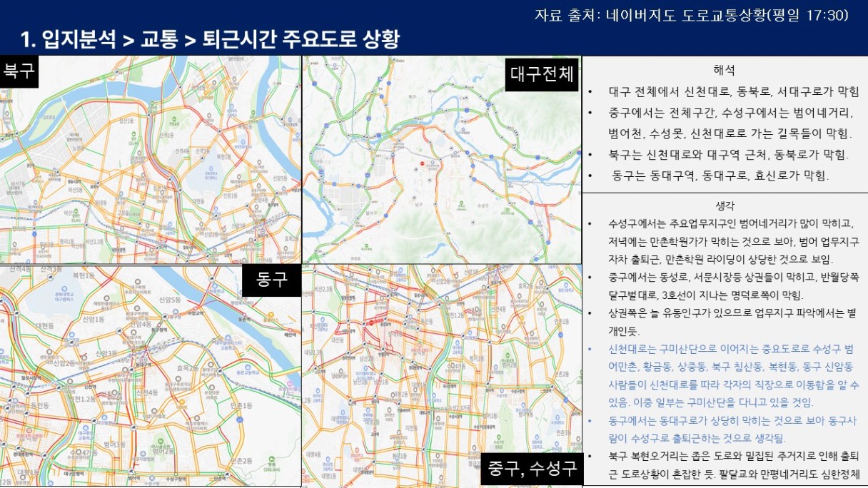Image resolution: width=868 pixels, height=488 pixels.
Task: Click bullet '중구에서는 전체구간, 수성구에서는 범어네거리'
Action: (x=731, y=123)
